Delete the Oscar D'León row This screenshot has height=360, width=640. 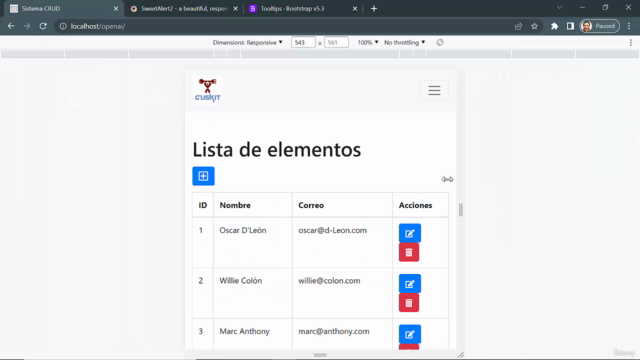click(x=409, y=253)
